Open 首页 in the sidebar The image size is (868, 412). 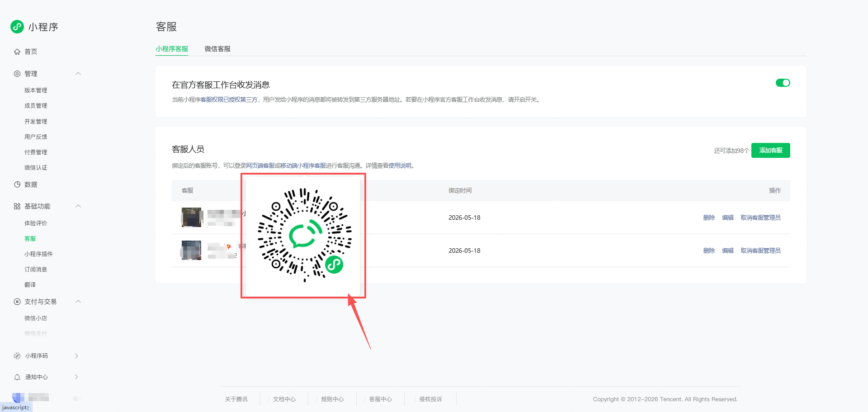pyautogui.click(x=31, y=52)
